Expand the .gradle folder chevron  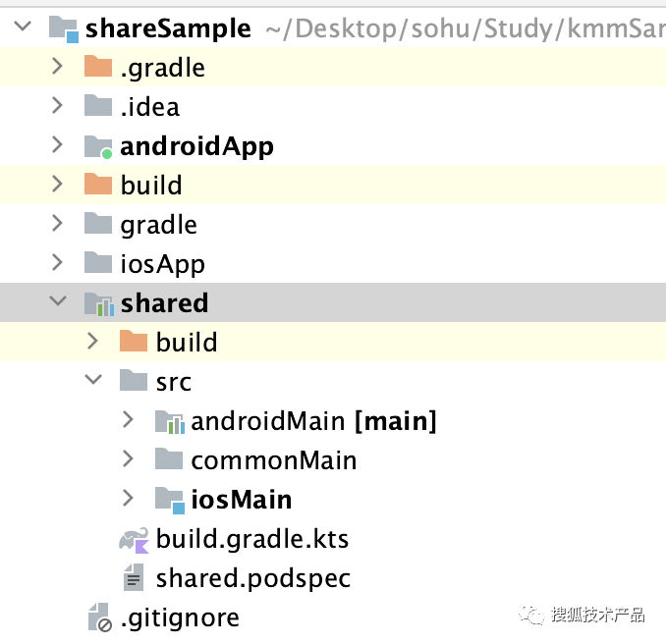click(57, 68)
